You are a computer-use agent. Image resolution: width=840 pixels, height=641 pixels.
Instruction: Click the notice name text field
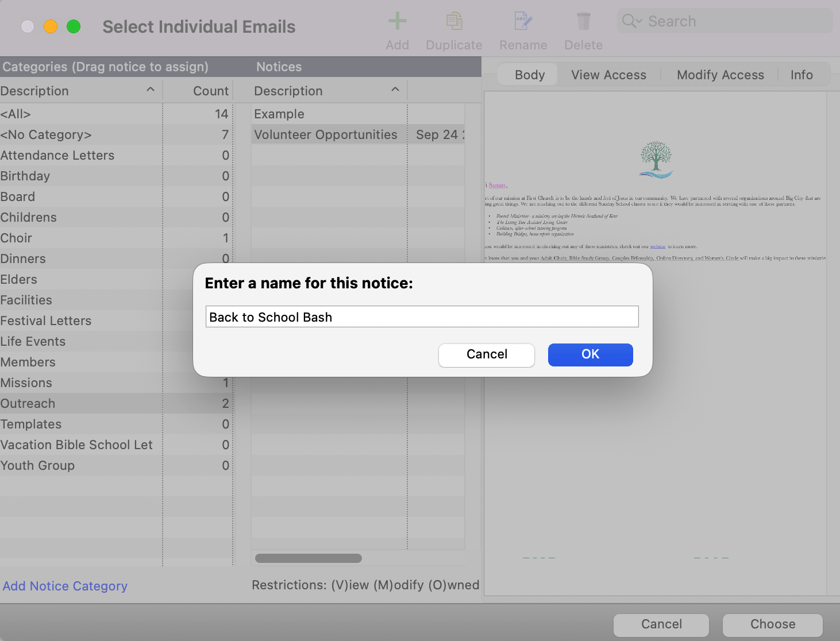[x=422, y=316]
